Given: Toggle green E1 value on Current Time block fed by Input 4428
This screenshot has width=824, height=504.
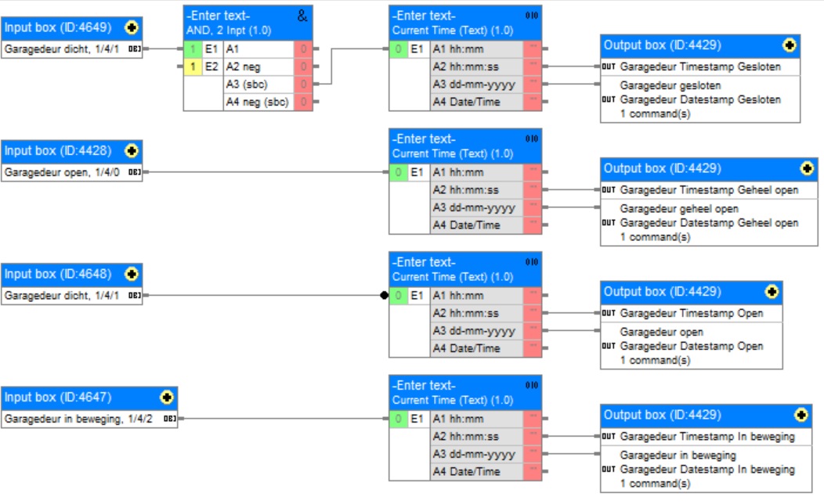Looking at the screenshot, I should tap(399, 172).
